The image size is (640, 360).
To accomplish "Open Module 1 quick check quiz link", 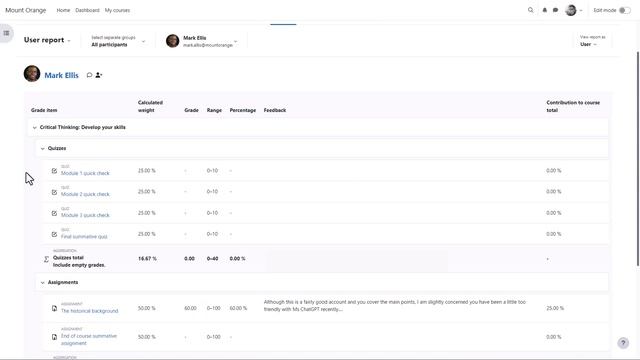I will pos(85,173).
